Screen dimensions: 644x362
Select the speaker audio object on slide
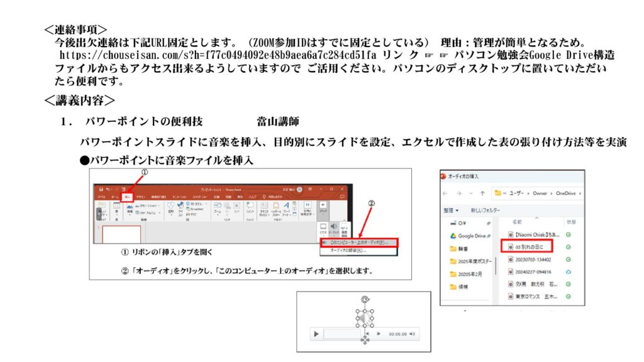[x=364, y=319]
